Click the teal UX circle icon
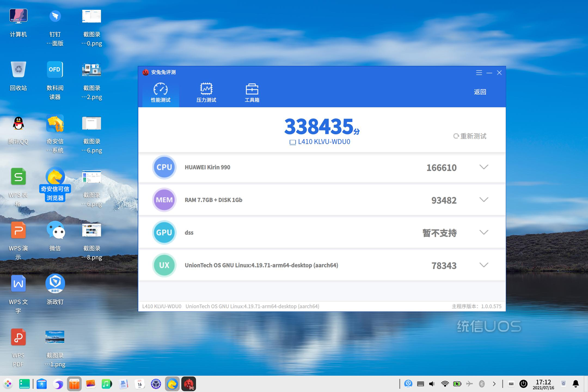 (164, 265)
